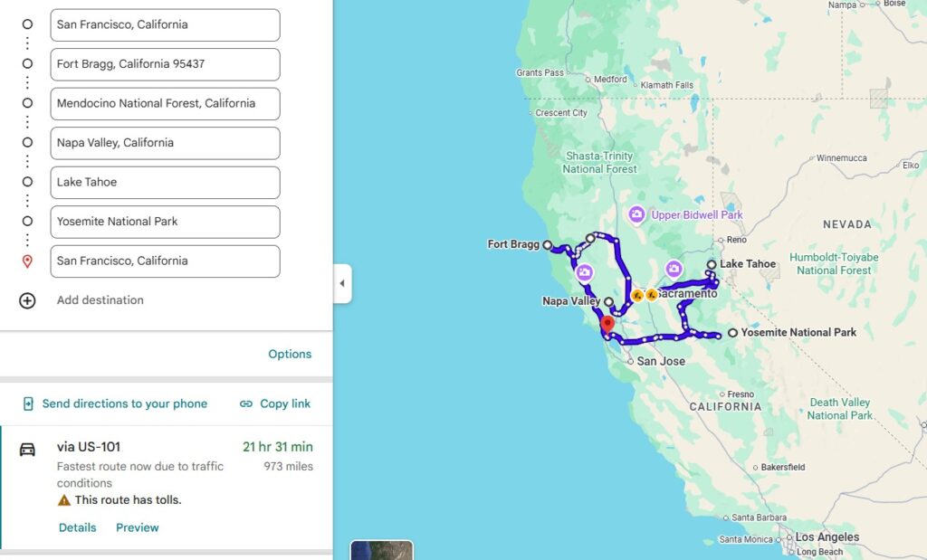Edit the Fort Bragg, California 95437 field
Image resolution: width=927 pixels, height=560 pixels.
point(165,64)
